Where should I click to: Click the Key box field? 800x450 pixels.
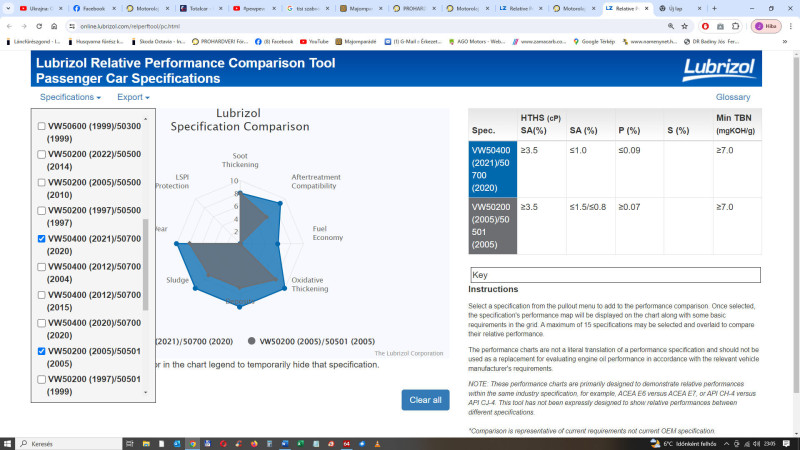pyautogui.click(x=615, y=275)
